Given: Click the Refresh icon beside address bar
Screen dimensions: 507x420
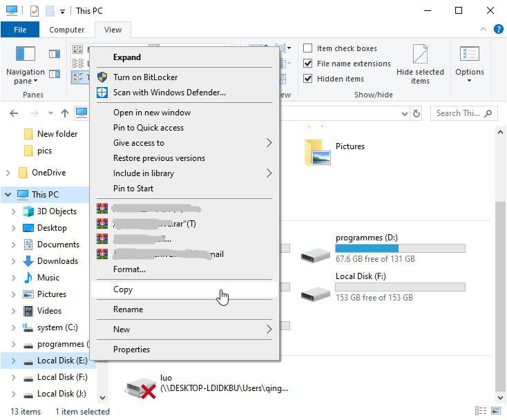Looking at the screenshot, I should pos(417,113).
